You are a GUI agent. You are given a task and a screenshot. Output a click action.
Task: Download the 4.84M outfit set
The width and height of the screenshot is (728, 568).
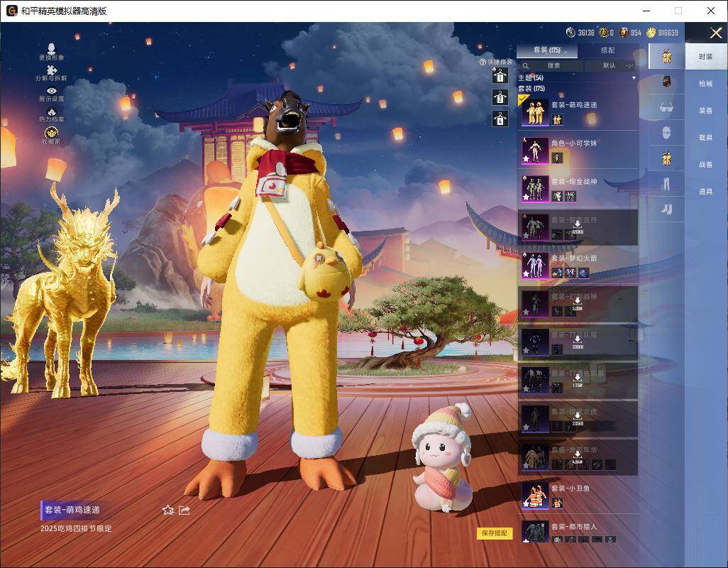point(578,457)
